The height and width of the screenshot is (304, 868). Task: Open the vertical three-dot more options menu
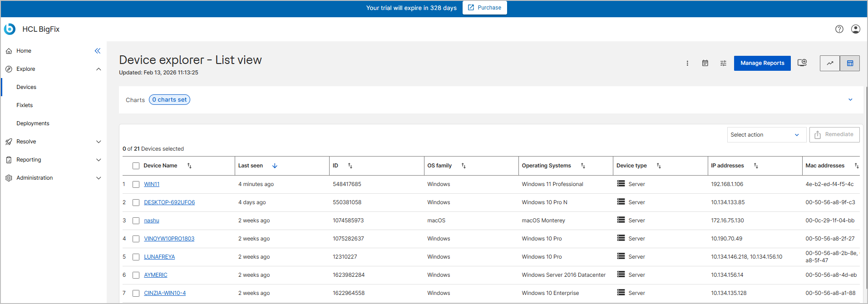(x=687, y=64)
